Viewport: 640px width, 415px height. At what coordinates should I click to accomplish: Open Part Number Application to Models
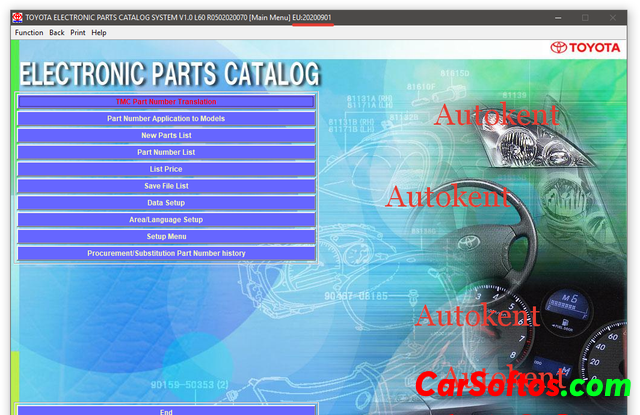(x=166, y=119)
